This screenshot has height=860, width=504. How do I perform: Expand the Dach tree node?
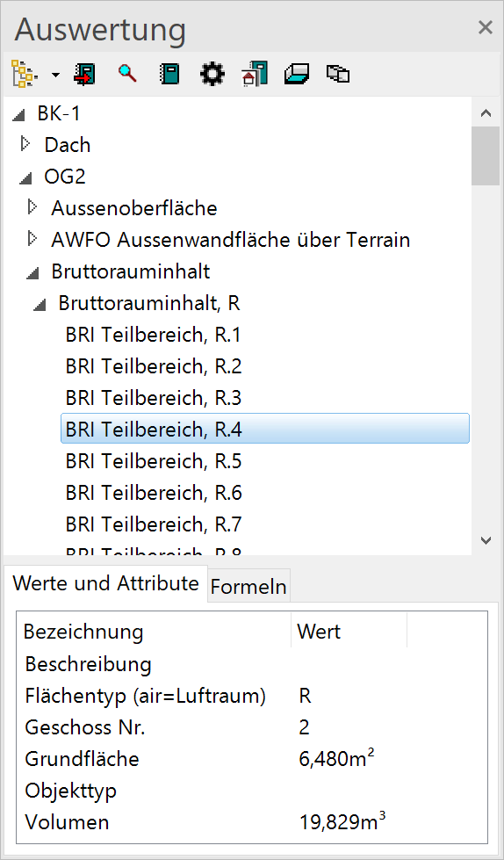coord(24,144)
